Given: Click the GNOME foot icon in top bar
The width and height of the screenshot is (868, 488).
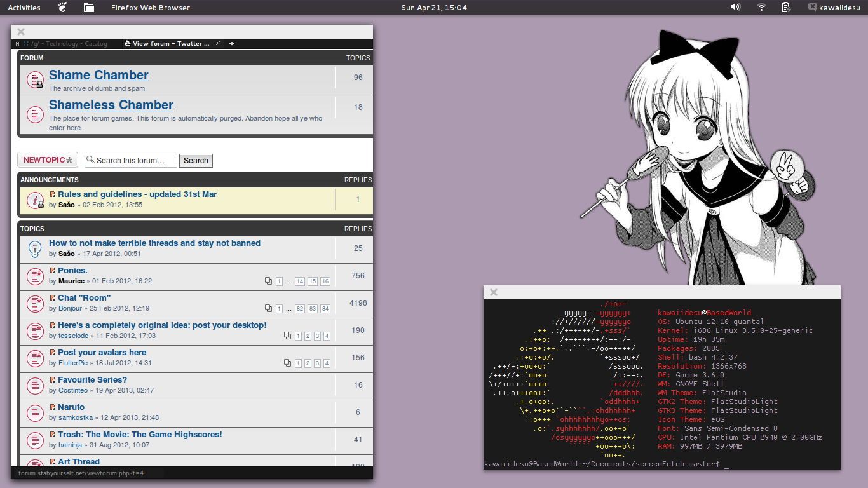Looking at the screenshot, I should 62,8.
